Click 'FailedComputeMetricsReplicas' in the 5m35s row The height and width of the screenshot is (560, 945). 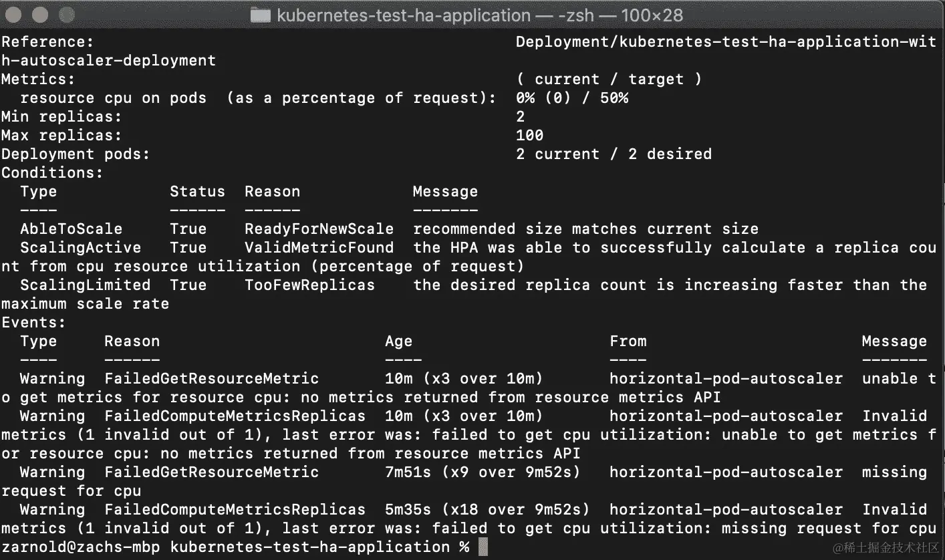(x=235, y=510)
